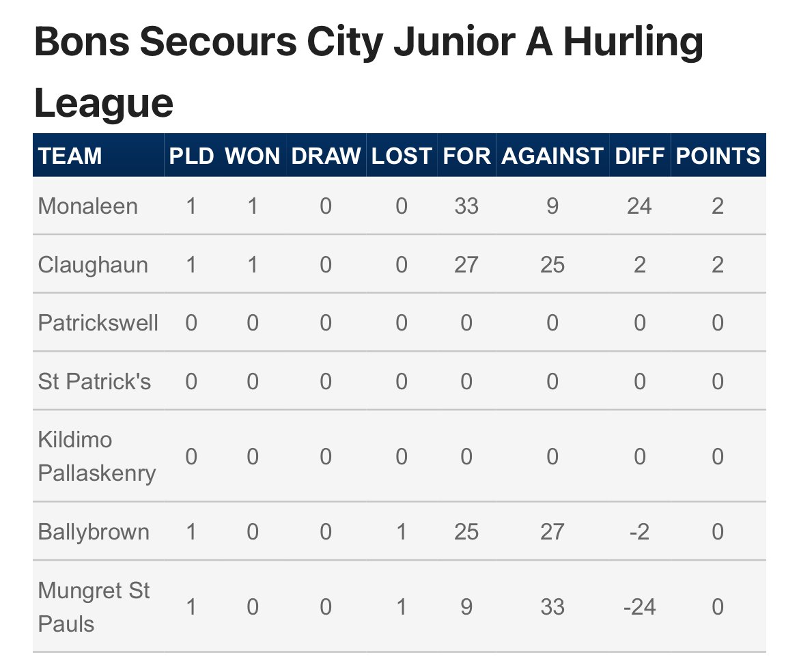799x672 pixels.
Task: Click the TEAM column header
Action: point(70,156)
